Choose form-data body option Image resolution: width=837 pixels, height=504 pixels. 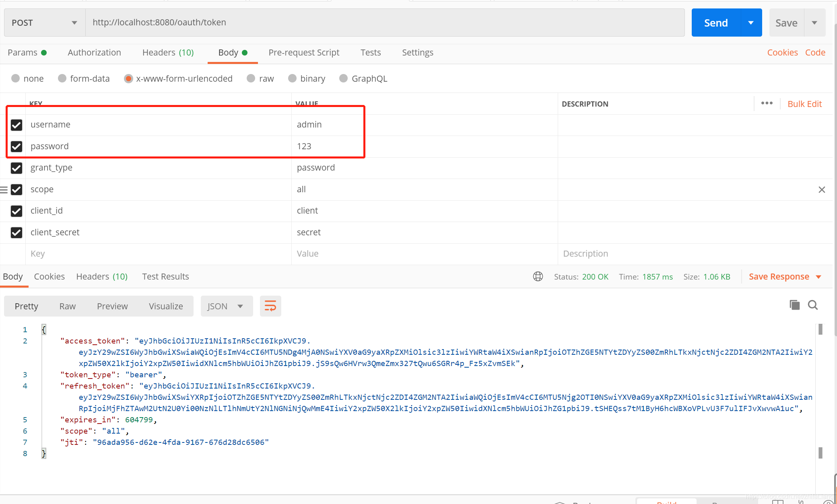click(62, 78)
